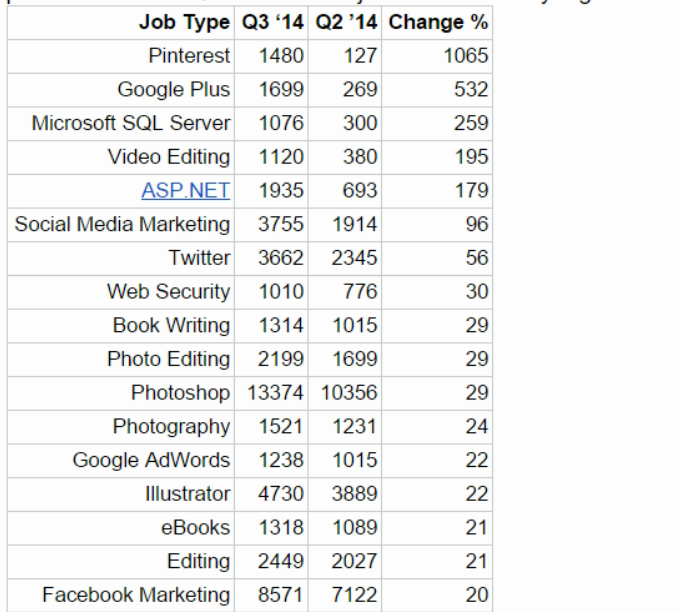
Task: Open the ASP.NET hyperlink
Action: click(186, 190)
